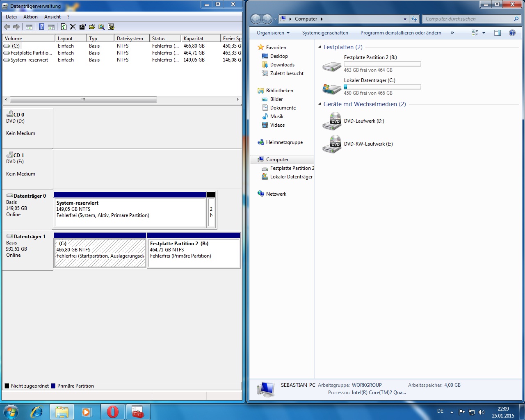Collapse the Geräte mit Wechselmedien (2) group
This screenshot has height=420, width=525.
pos(320,104)
